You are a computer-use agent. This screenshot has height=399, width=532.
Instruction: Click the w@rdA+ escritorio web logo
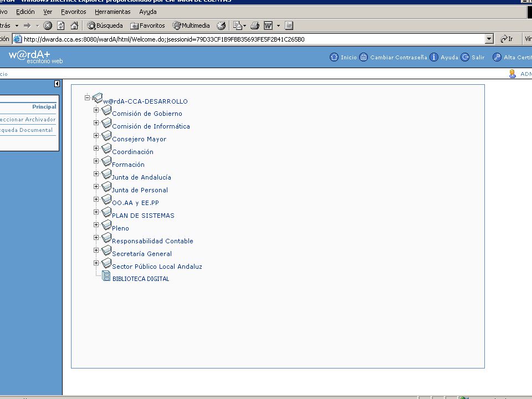coord(35,57)
